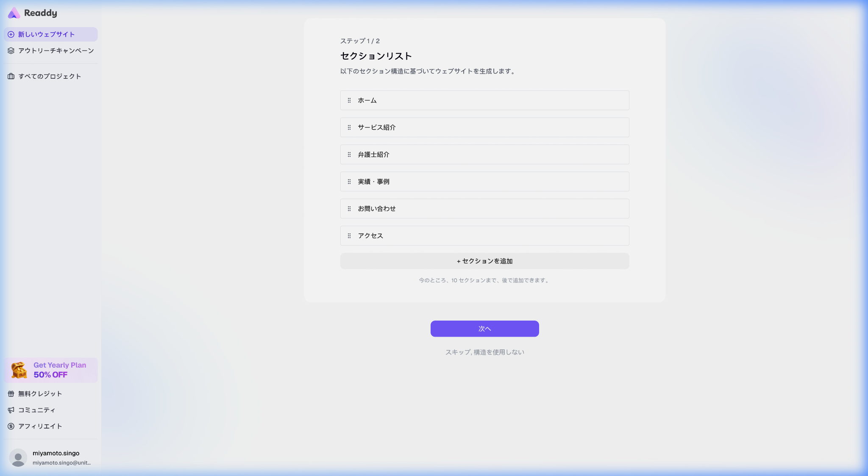Edit the 実績・事例 section field
Viewport: 868px width, 476px height.
coord(484,182)
